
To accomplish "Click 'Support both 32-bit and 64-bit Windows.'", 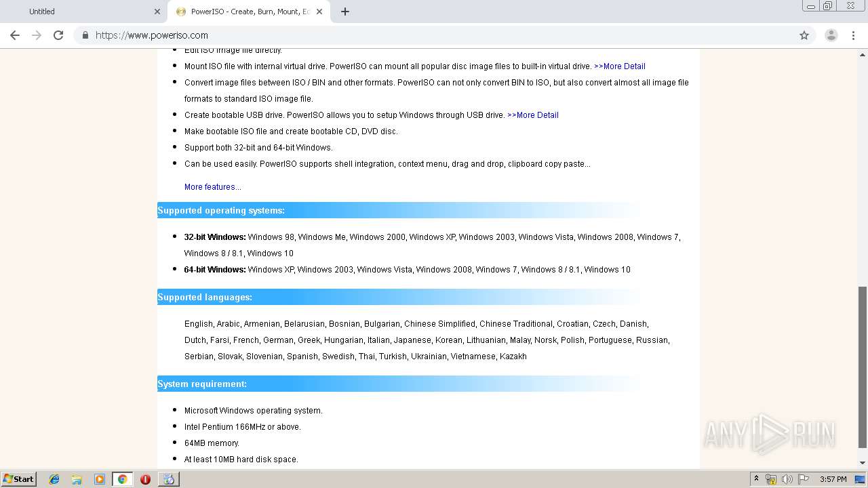I will [x=258, y=148].
